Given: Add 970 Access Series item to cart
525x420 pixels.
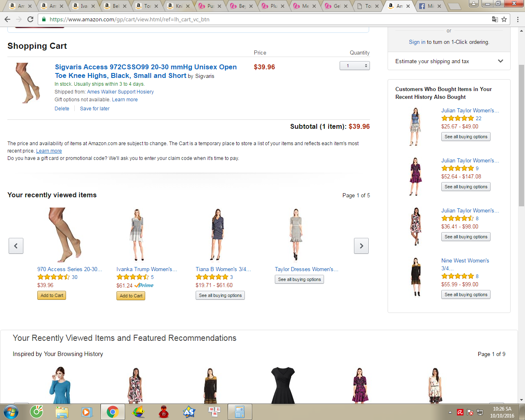Looking at the screenshot, I should (52, 295).
